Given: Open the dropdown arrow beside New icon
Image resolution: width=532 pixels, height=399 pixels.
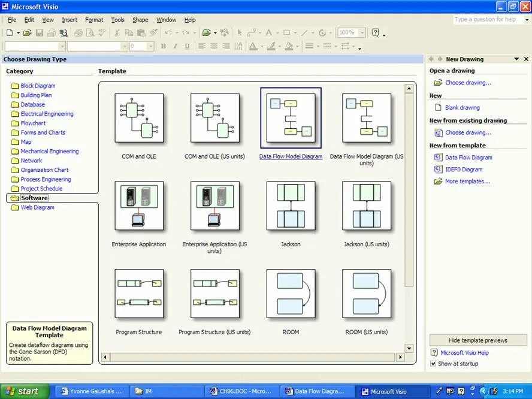Looking at the screenshot, I should [x=18, y=33].
